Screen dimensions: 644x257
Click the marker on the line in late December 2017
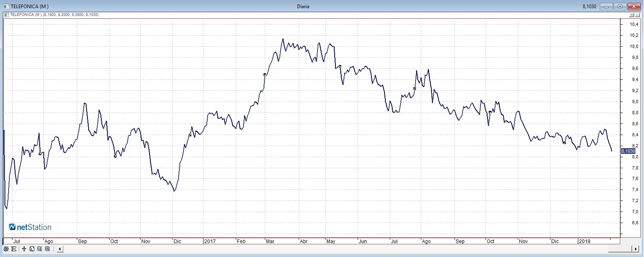[x=564, y=143]
